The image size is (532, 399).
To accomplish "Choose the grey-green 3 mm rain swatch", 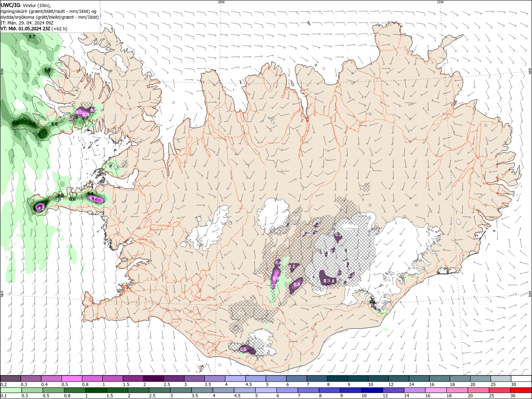I will (x=181, y=390).
